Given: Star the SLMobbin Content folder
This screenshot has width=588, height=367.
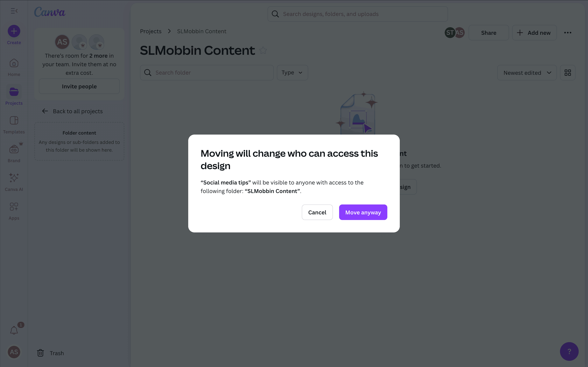Looking at the screenshot, I should click(263, 51).
